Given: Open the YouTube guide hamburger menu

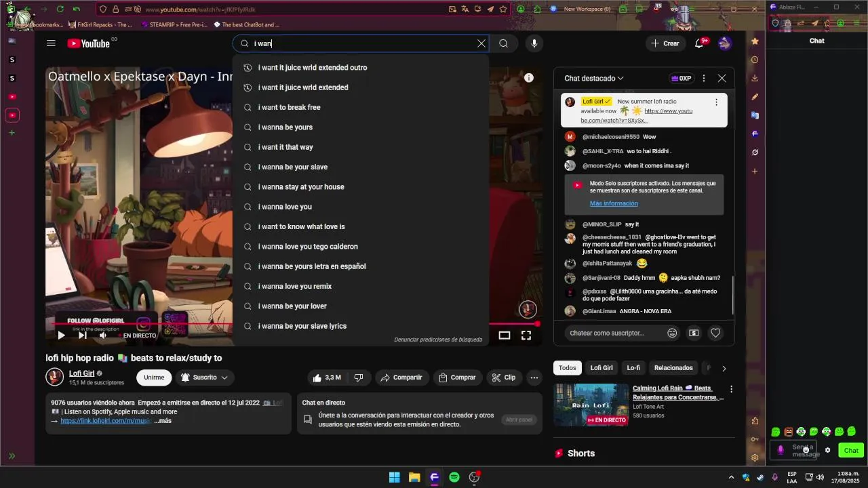Looking at the screenshot, I should 51,43.
